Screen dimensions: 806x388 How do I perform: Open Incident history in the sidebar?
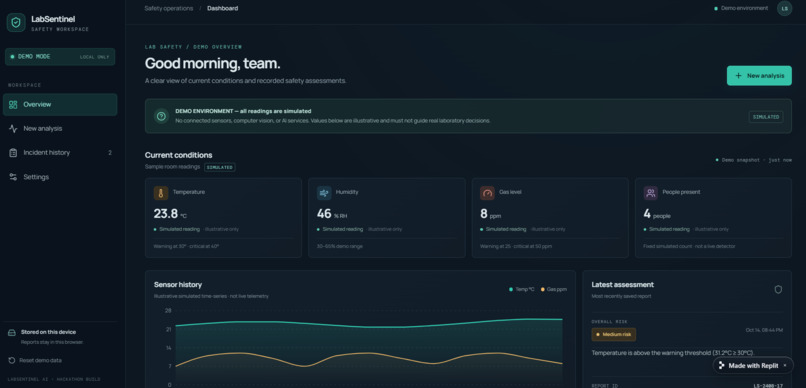60,153
